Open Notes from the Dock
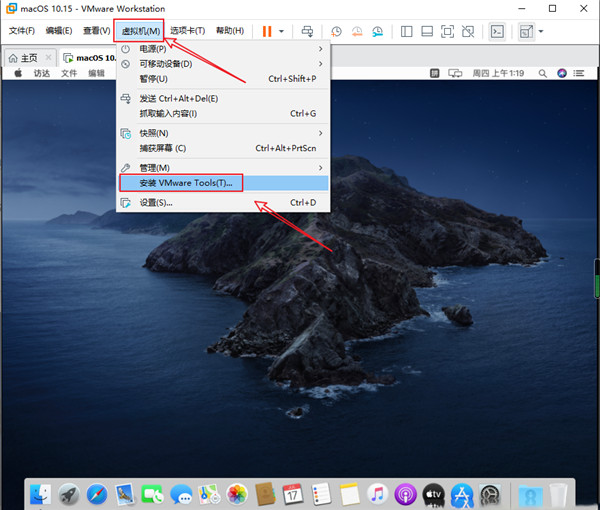 tap(349, 494)
